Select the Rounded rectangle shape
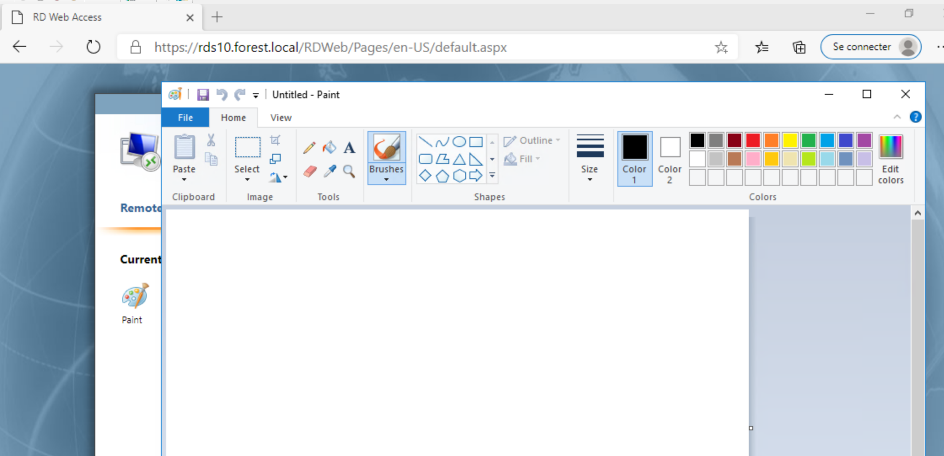Image resolution: width=944 pixels, height=456 pixels. tap(426, 159)
